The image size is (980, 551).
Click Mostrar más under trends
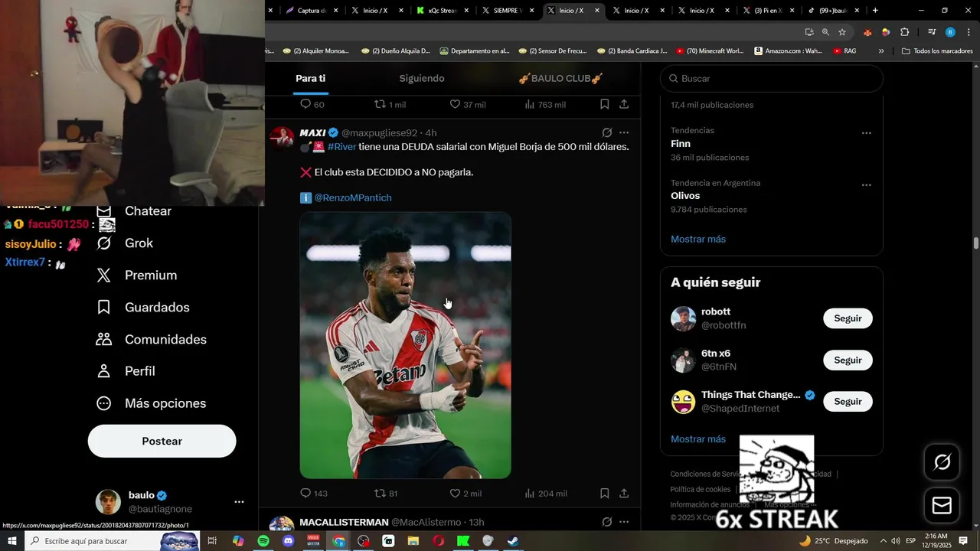click(698, 240)
